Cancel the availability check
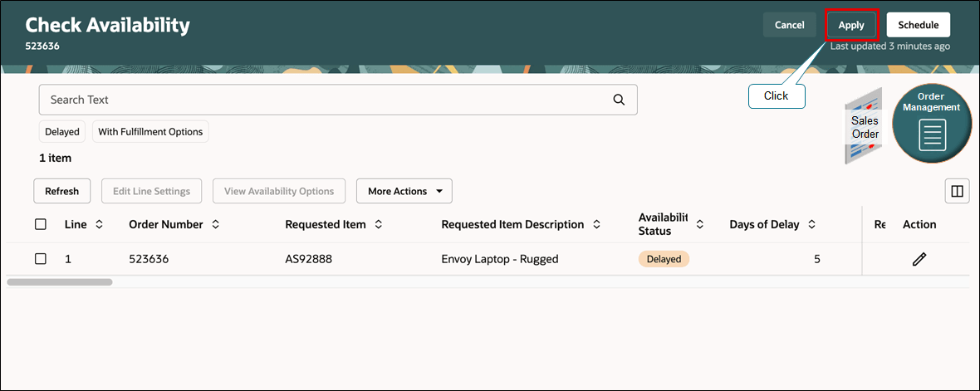This screenshot has width=980, height=391. 789,25
